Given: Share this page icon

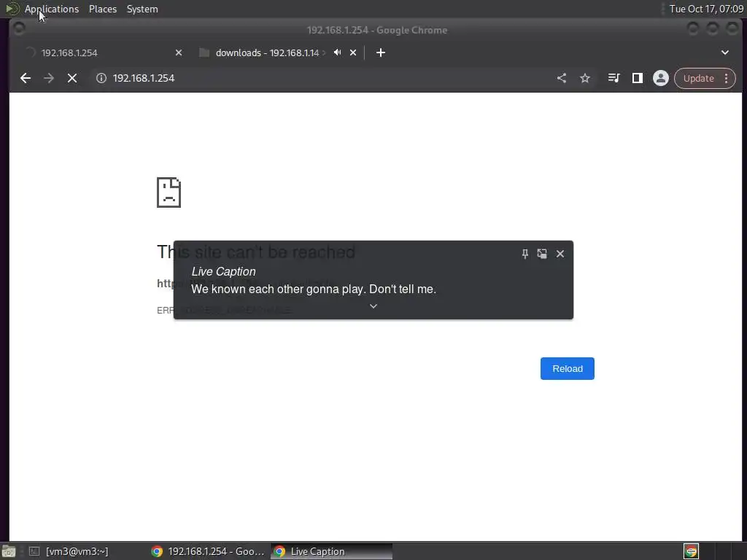Looking at the screenshot, I should click(562, 78).
